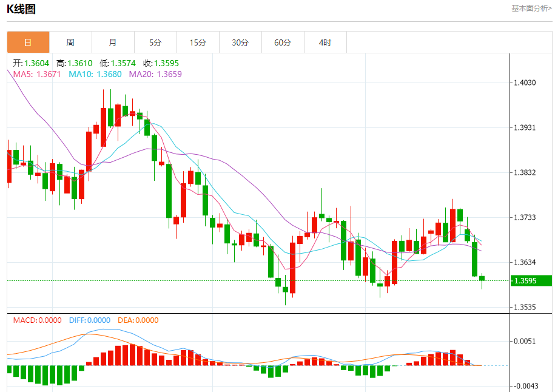Click the 1.4030 price axis label
This screenshot has width=555, height=392.
(x=525, y=83)
